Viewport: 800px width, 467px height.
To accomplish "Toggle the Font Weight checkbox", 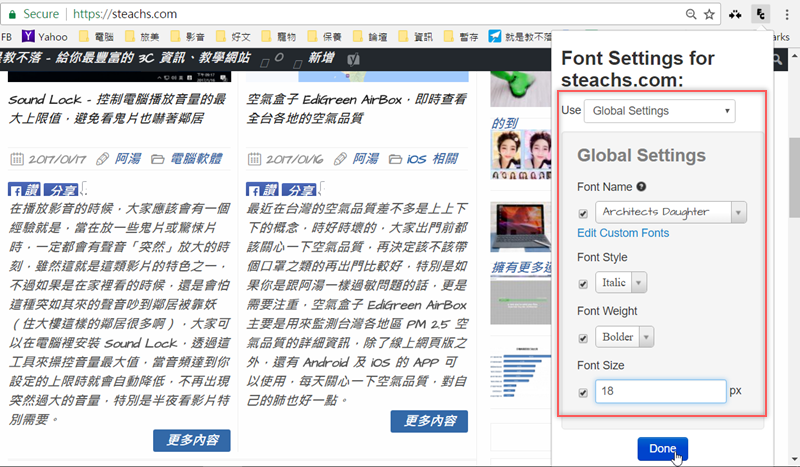I will [584, 337].
